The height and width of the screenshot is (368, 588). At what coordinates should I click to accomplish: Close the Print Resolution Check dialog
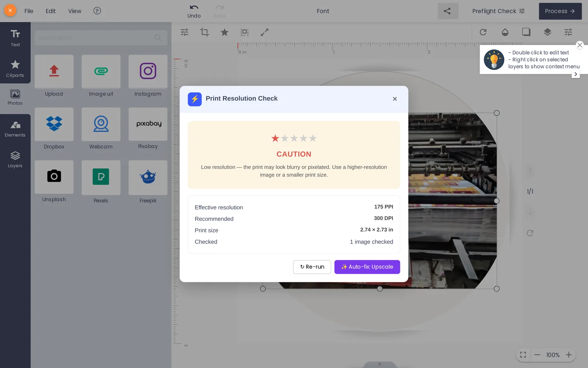tap(395, 99)
